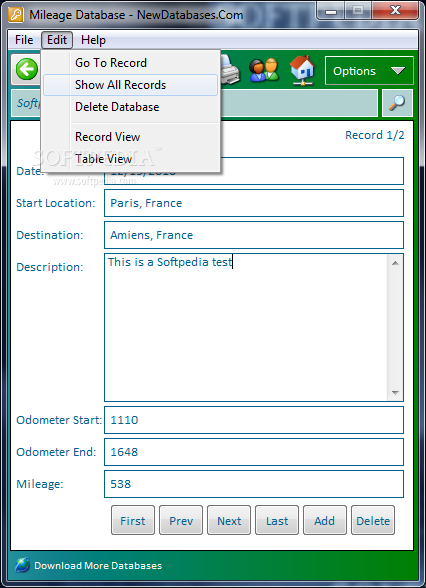Click the Mileage field
The height and width of the screenshot is (588, 426).
pos(254,484)
